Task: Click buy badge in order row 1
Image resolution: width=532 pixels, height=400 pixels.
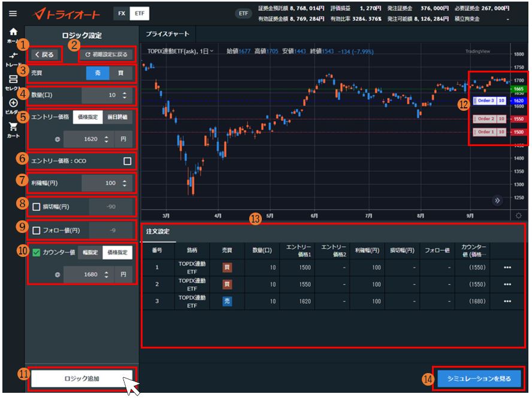Action: tap(227, 268)
